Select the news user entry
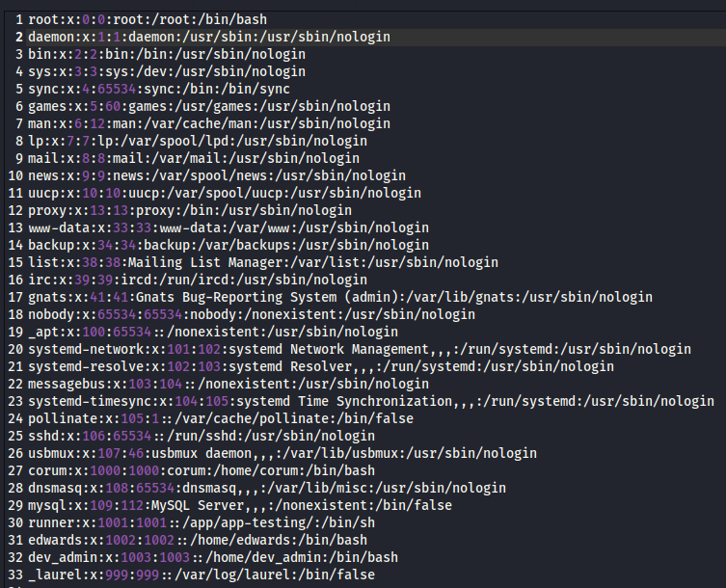 (x=217, y=175)
